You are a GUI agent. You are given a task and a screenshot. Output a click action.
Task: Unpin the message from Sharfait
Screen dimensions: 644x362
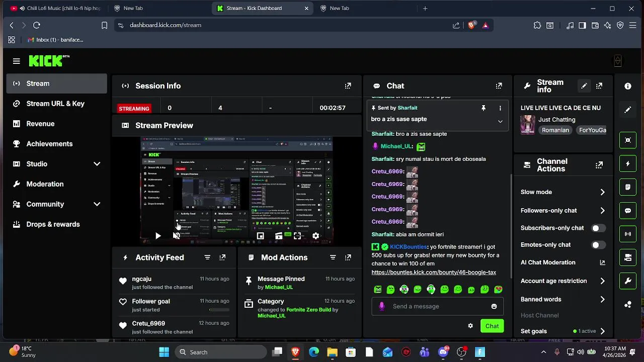pyautogui.click(x=484, y=108)
